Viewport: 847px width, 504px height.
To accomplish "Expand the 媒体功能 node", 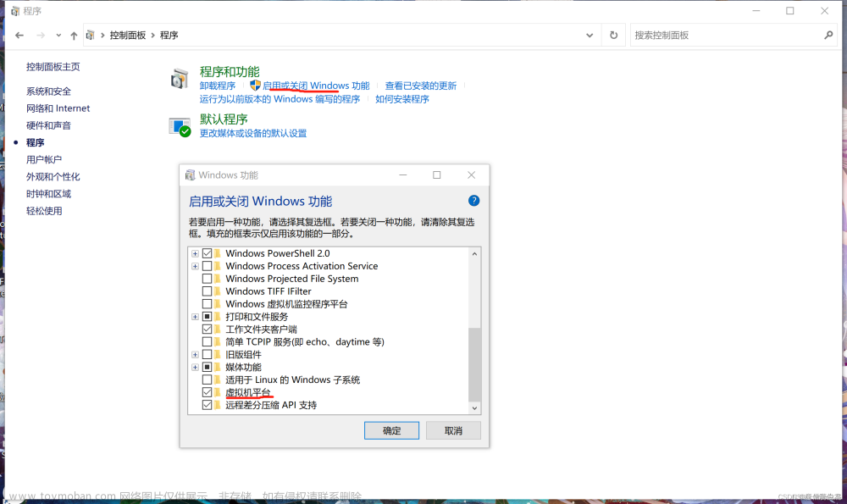I will pos(195,367).
